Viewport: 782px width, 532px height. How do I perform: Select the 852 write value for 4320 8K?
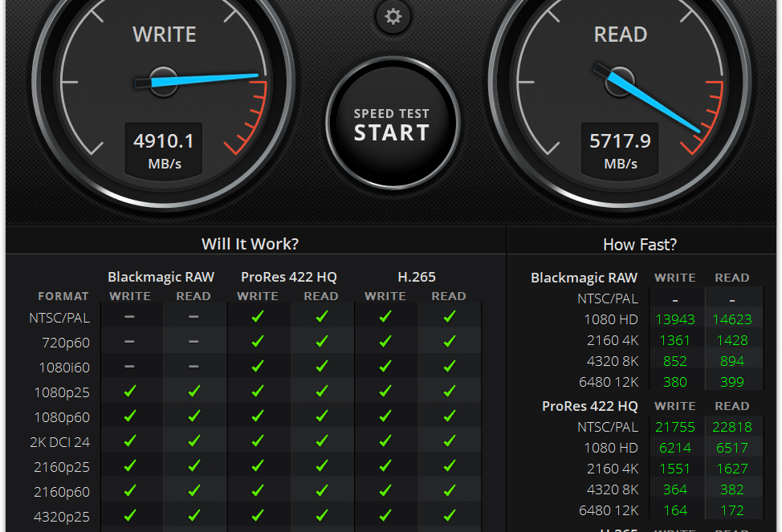[x=674, y=361]
